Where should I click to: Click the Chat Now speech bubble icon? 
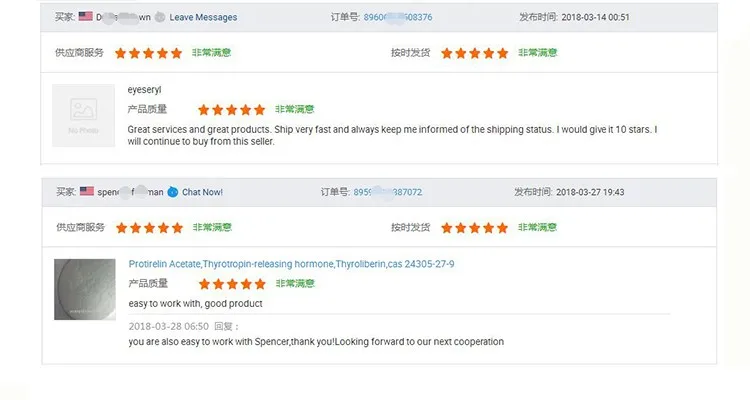pos(173,192)
